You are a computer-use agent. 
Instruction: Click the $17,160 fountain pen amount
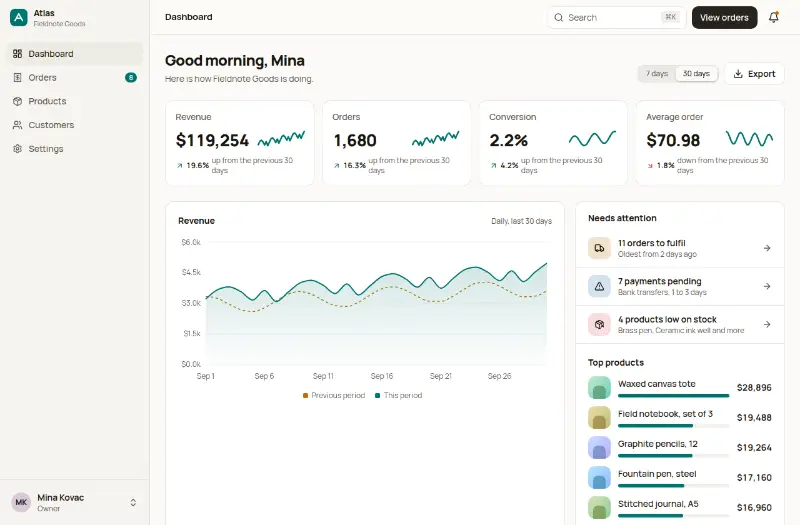tap(754, 478)
